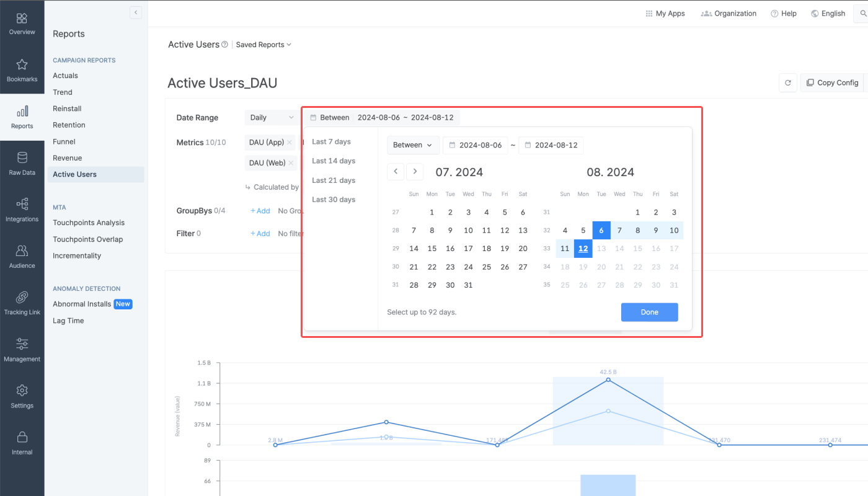
Task: Select August 1 in the calendar
Action: (637, 212)
